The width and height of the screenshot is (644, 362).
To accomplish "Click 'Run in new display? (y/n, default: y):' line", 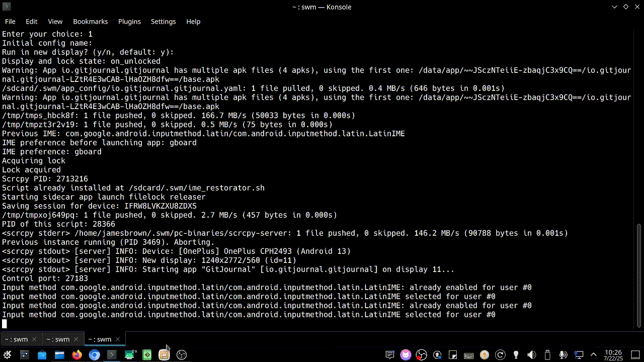I will [x=88, y=52].
